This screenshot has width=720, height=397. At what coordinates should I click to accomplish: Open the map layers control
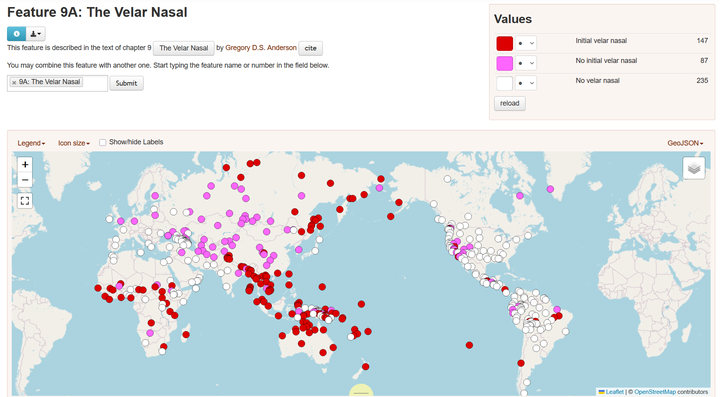tap(694, 168)
